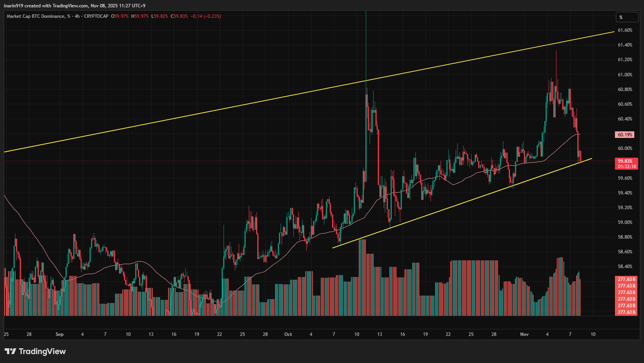Click the CRYPTOCAP exchange label
Image resolution: width=644 pixels, height=363 pixels.
96,16
